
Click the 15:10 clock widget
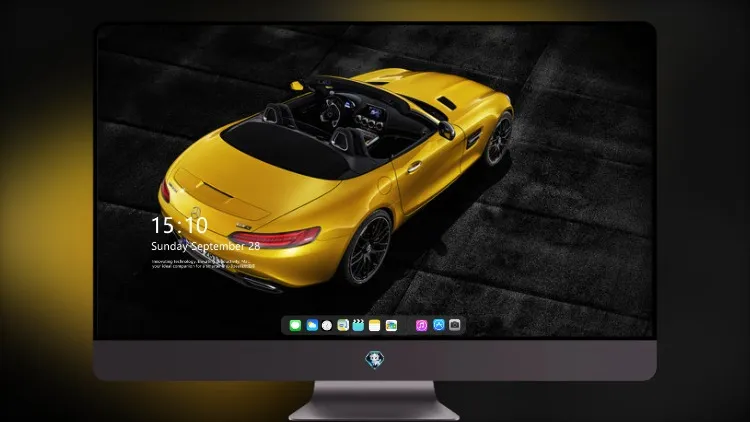(179, 225)
